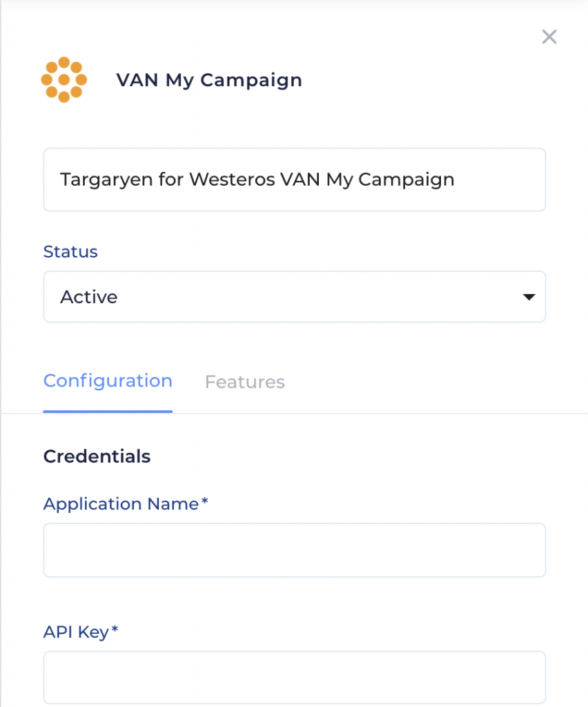The width and height of the screenshot is (588, 707).
Task: Open the Features tab
Action: pyautogui.click(x=245, y=382)
